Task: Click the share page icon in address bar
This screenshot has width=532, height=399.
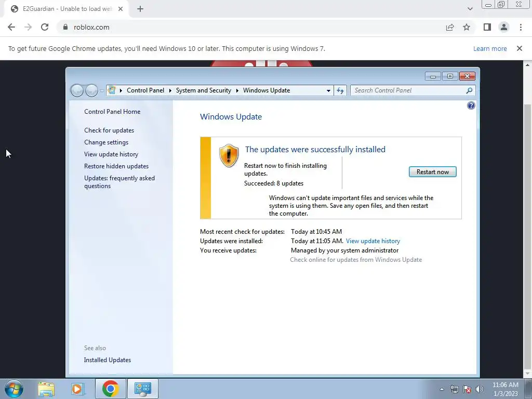Action: (x=450, y=27)
